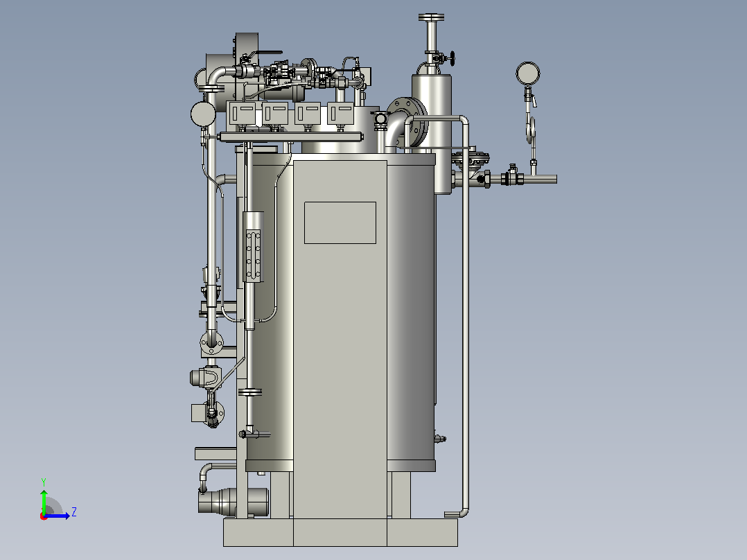The image size is (747, 560).
Task: Pick the rectangular base skid under the boiler
Action: [x=341, y=532]
